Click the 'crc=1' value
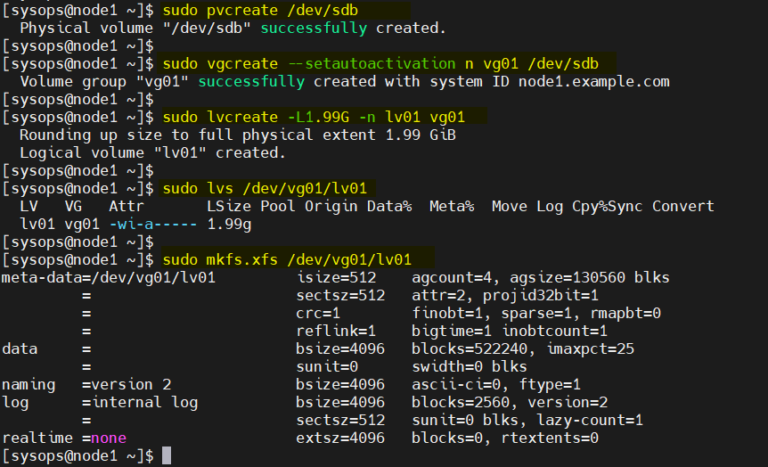Image resolution: width=768 pixels, height=467 pixels. pyautogui.click(x=318, y=313)
